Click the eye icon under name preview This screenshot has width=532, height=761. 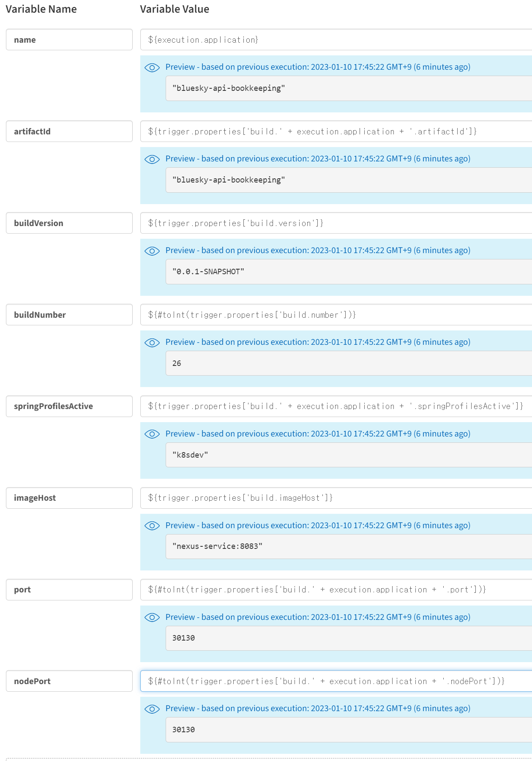tap(152, 68)
